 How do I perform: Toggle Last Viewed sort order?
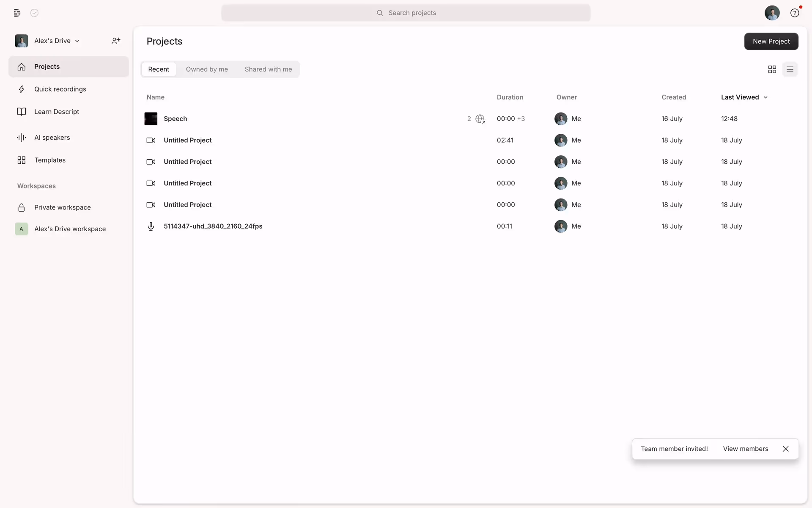744,97
